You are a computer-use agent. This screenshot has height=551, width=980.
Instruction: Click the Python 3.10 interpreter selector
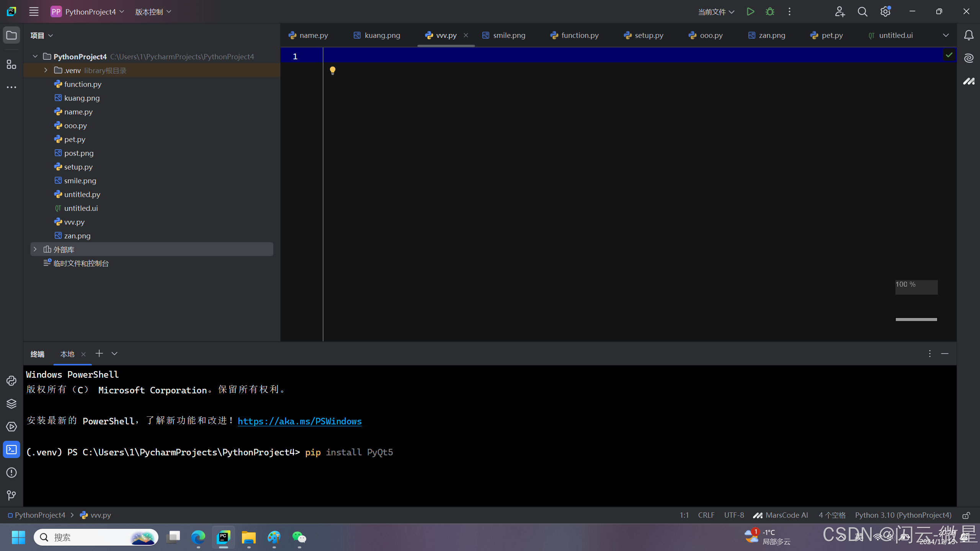[903, 515]
